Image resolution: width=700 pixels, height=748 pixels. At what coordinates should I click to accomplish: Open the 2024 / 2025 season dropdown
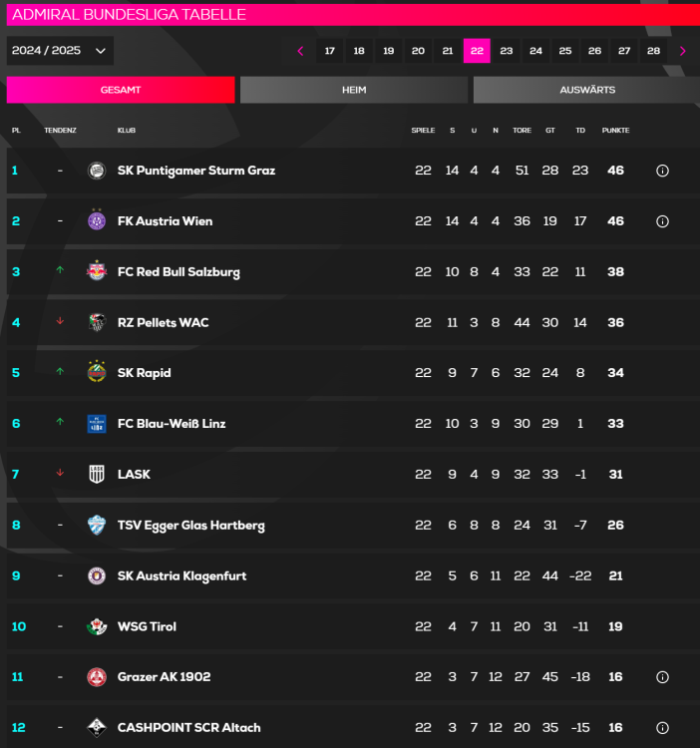[60, 51]
